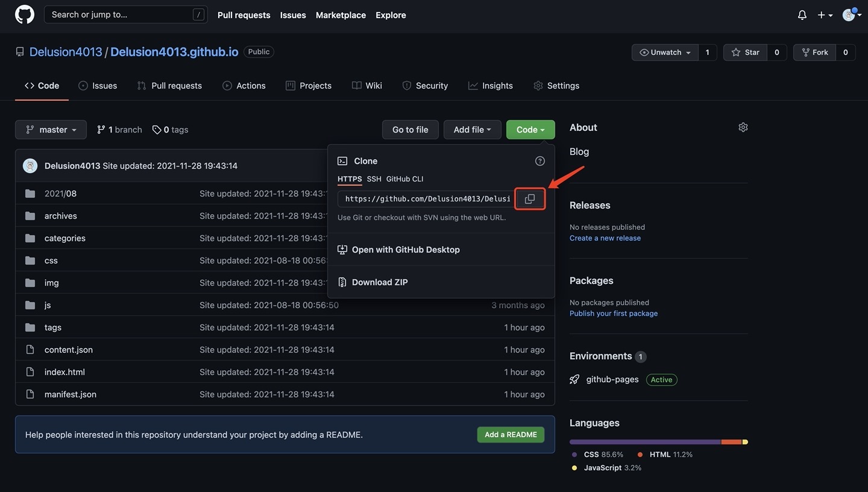Click the orange HTML language bar segment

[x=732, y=442]
